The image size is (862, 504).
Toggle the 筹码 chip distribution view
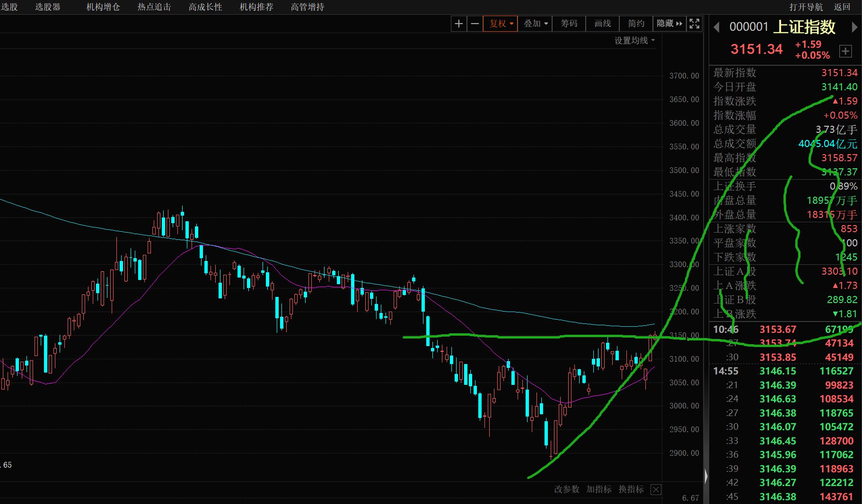(569, 24)
